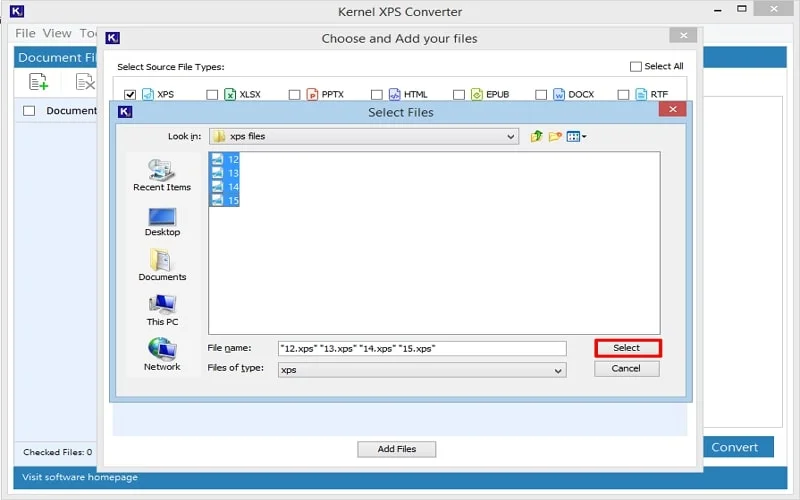Select file 13 in the file list
This screenshot has width=800, height=500.
click(x=224, y=173)
